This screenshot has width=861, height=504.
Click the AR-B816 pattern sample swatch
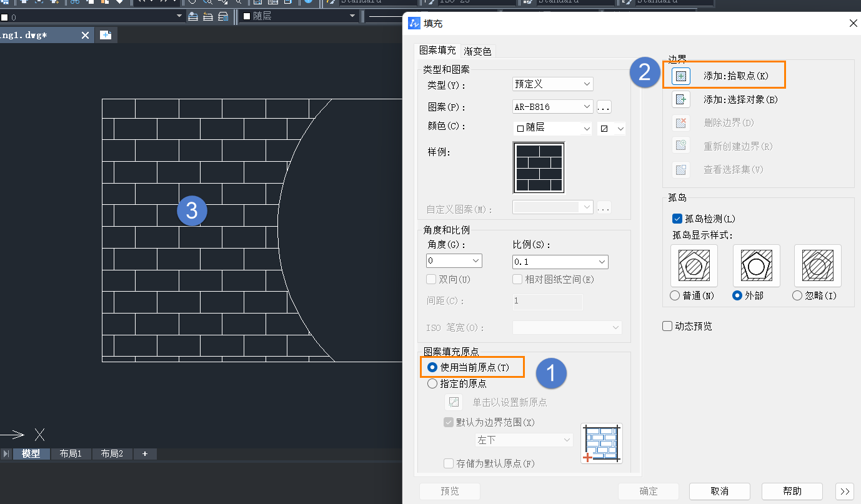pyautogui.click(x=539, y=168)
